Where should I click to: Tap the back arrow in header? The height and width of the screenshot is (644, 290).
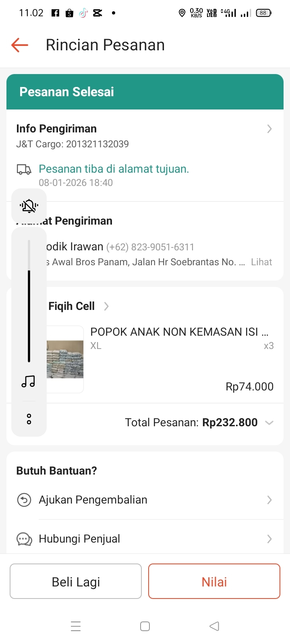tap(19, 45)
